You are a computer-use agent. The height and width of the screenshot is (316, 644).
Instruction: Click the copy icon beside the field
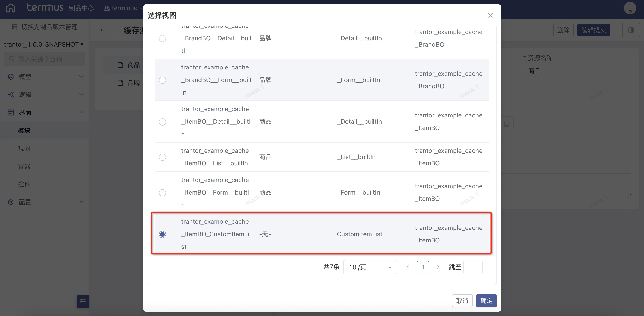point(507,123)
